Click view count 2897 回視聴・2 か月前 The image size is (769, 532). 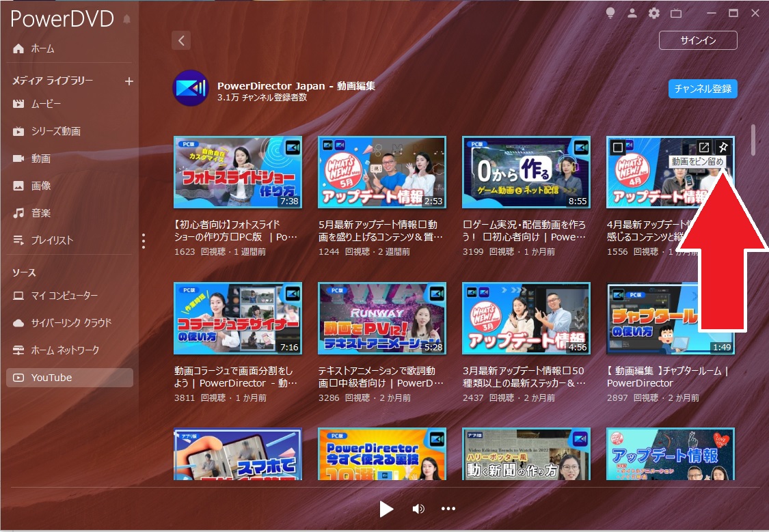[653, 397]
